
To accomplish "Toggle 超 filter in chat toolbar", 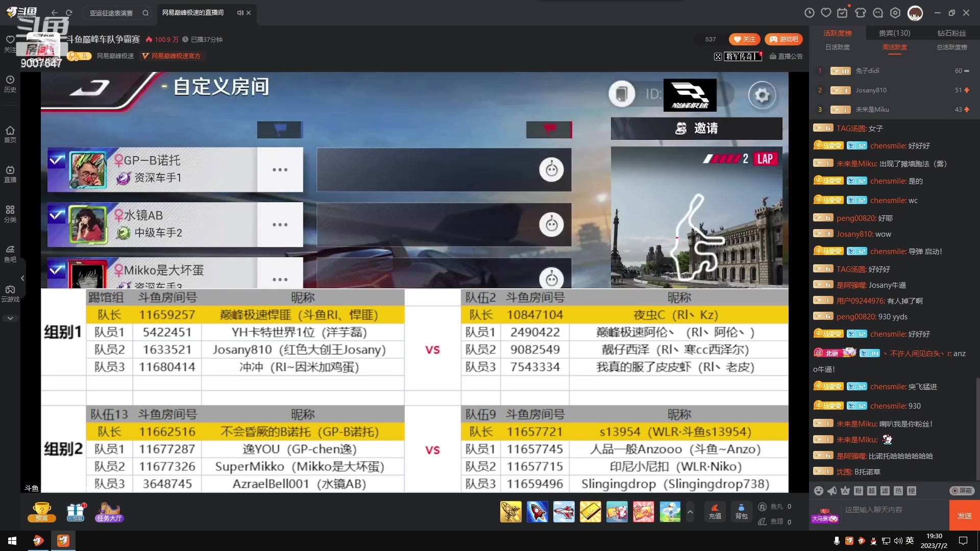I will [x=872, y=490].
